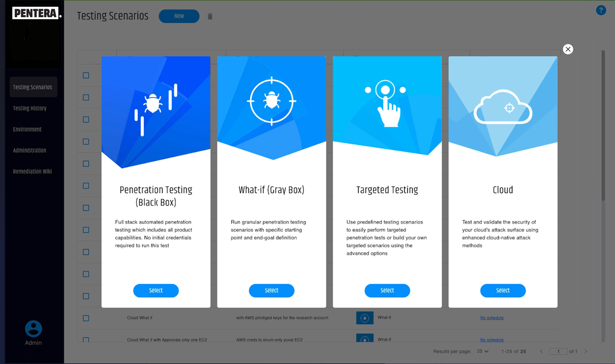Go to previous page with left chevron
This screenshot has height=364, width=615.
coord(541,351)
